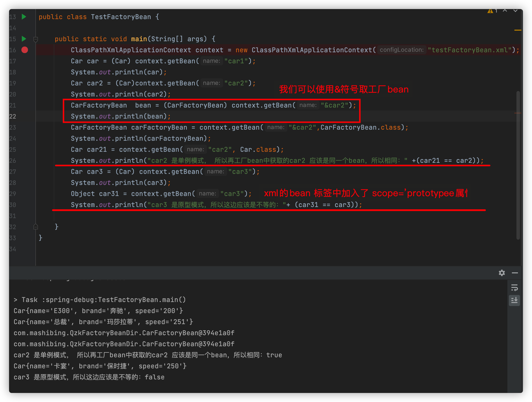532x402 pixels.
Task: Click the "car1" string on line 17
Action: coord(236,61)
